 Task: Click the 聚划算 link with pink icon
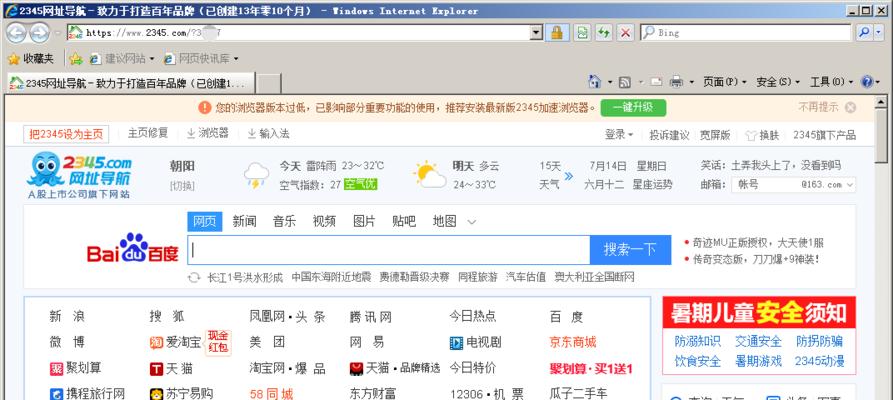pos(76,368)
